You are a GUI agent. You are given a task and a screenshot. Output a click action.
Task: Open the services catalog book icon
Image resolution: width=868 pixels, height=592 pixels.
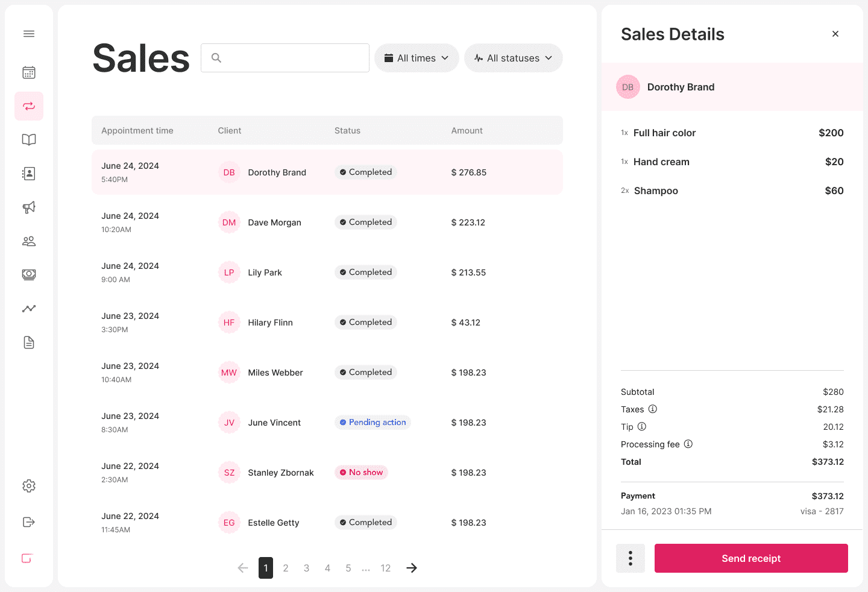pyautogui.click(x=28, y=139)
